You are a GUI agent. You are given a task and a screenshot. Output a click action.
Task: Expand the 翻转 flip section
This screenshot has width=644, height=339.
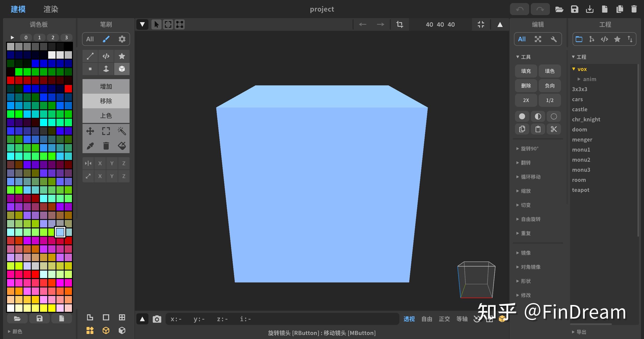(x=524, y=163)
